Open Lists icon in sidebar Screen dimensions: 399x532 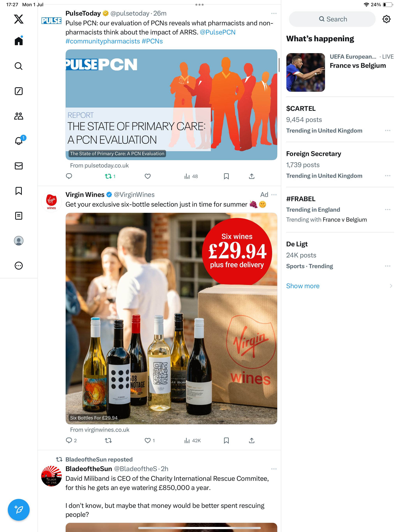[19, 216]
